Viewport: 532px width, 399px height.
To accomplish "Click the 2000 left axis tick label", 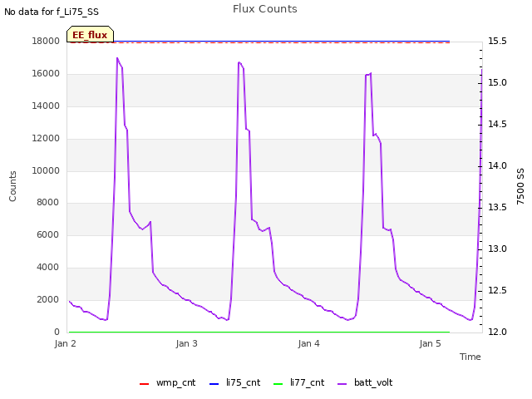I will (x=48, y=299).
